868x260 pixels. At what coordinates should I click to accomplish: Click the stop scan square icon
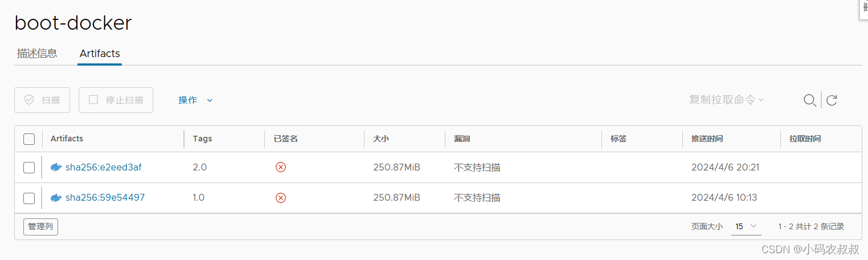click(x=93, y=100)
